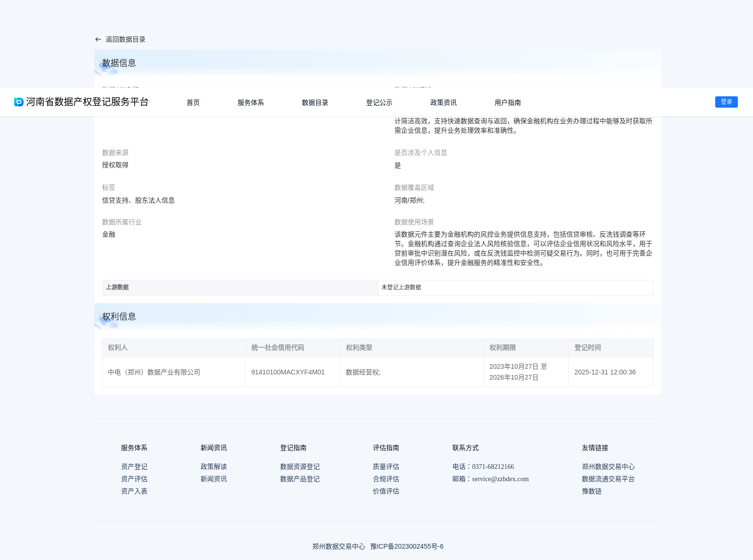Click the platform logo icon
The height and width of the screenshot is (560, 753).
coord(19,102)
